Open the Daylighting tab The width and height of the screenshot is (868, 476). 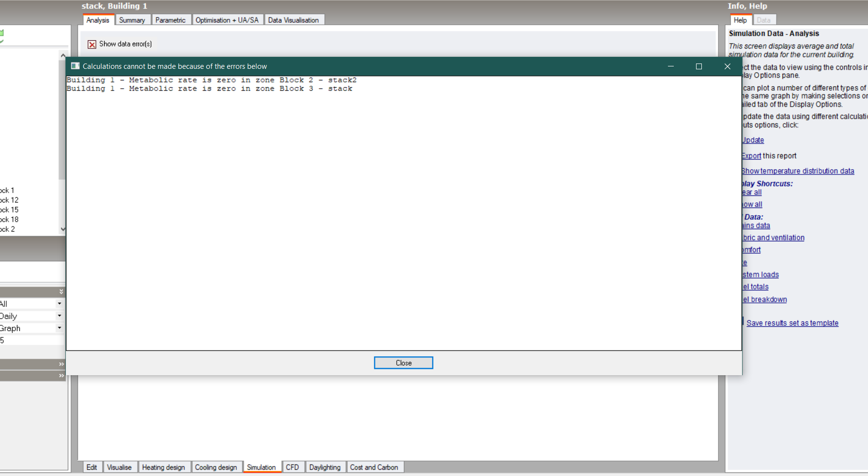point(325,467)
